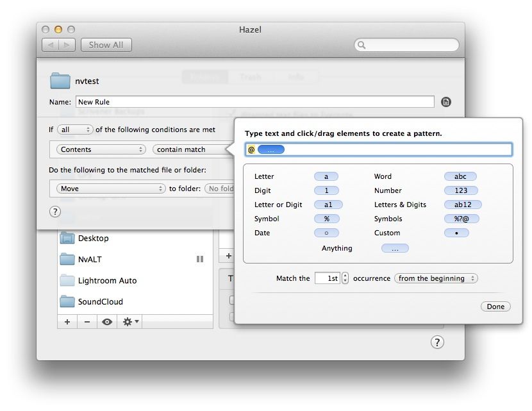Remove folder using the minus button
This screenshot has width=532, height=411.
[87, 322]
